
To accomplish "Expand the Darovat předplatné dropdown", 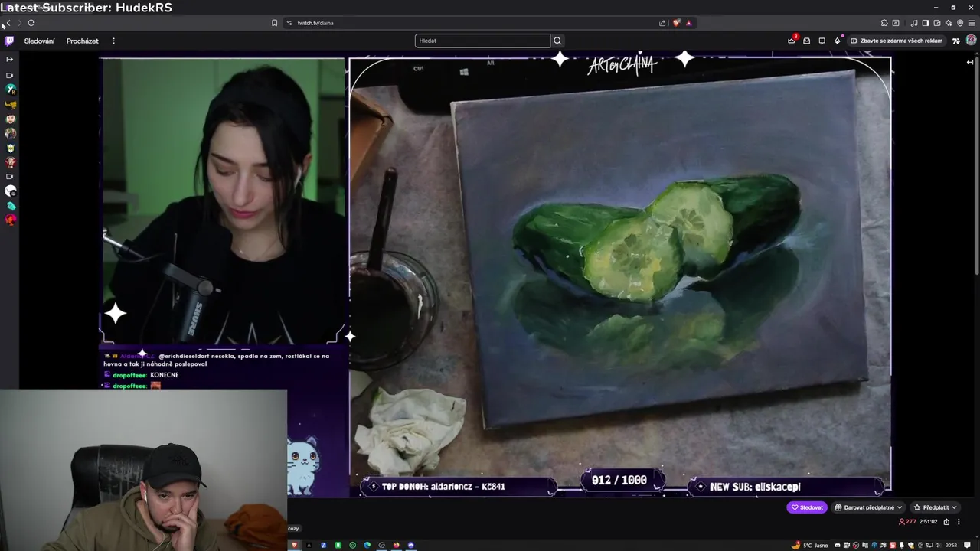I will click(x=869, y=507).
